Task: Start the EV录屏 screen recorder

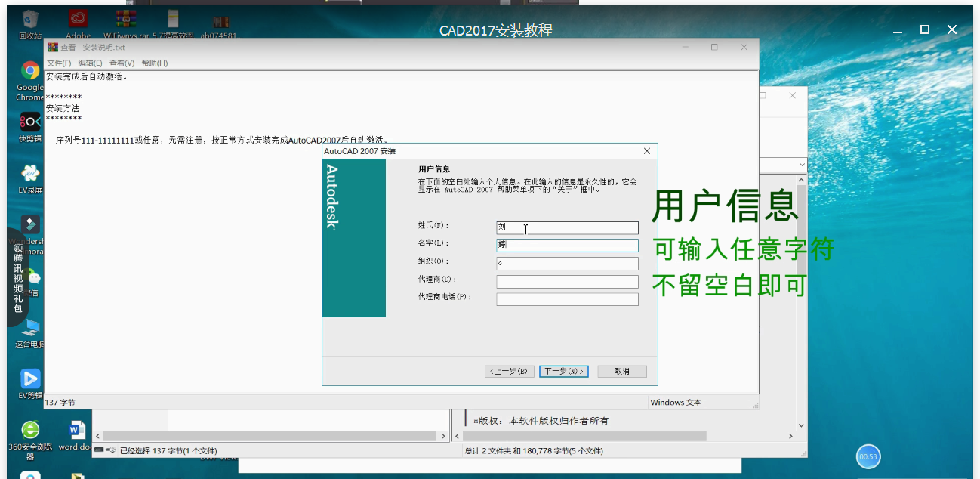Action: point(29,174)
